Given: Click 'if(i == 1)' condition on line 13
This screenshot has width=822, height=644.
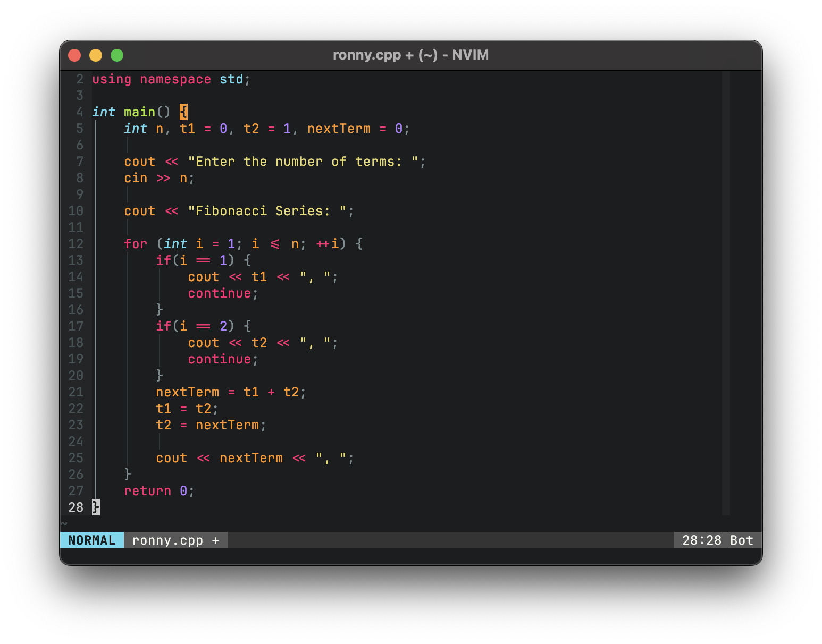Looking at the screenshot, I should pyautogui.click(x=195, y=260).
